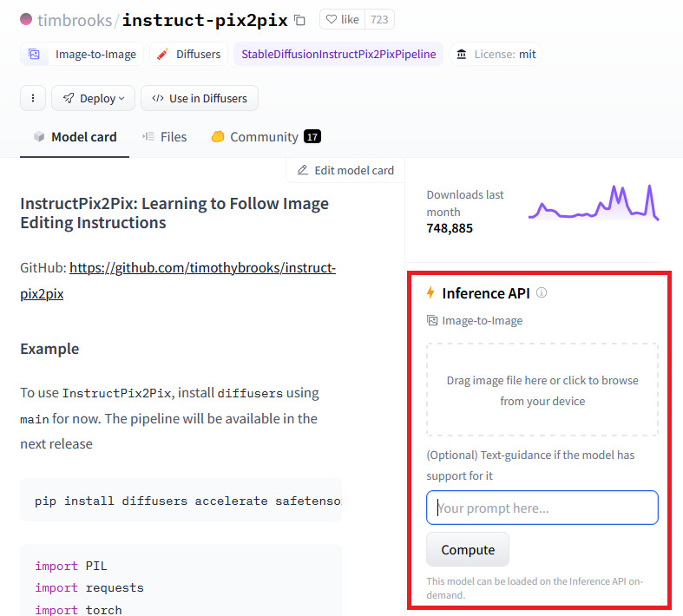The width and height of the screenshot is (683, 616).
Task: Click Use in Diffusers button
Action: (200, 98)
